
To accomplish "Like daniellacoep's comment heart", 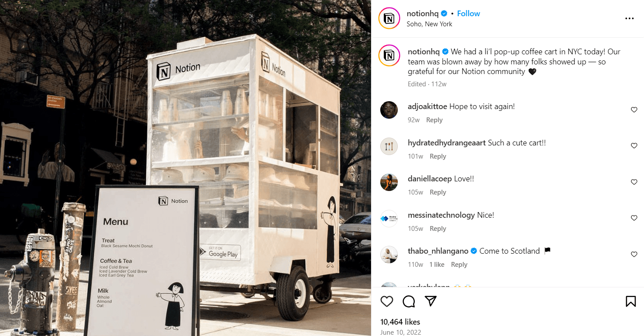I will 634,182.
